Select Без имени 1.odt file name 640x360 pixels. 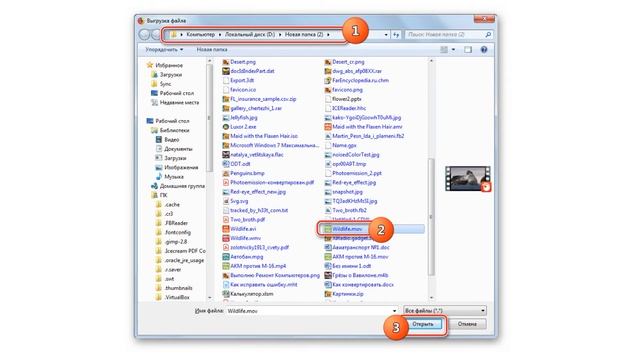[x=352, y=266]
